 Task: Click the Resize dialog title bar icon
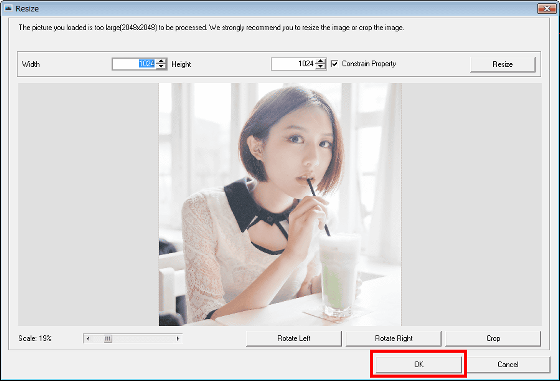coord(8,8)
